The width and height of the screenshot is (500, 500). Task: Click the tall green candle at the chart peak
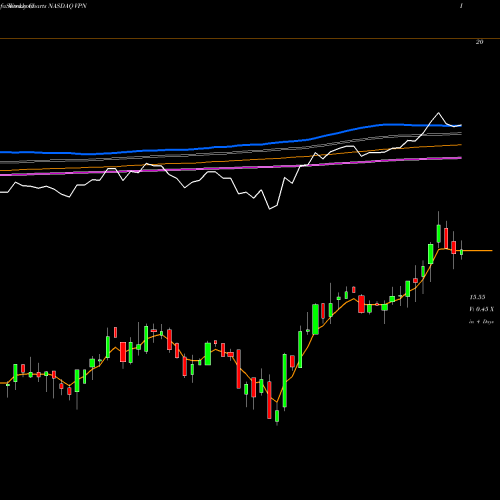click(x=438, y=234)
